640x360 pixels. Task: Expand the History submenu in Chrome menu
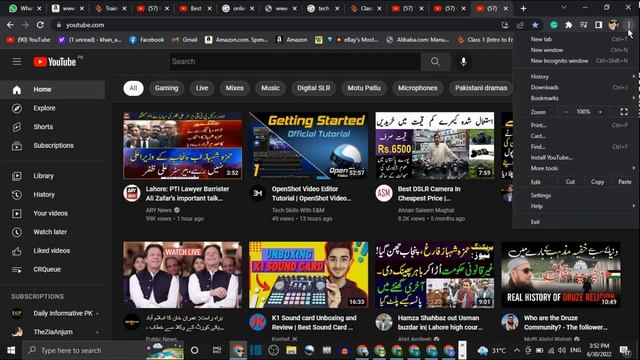(x=576, y=77)
